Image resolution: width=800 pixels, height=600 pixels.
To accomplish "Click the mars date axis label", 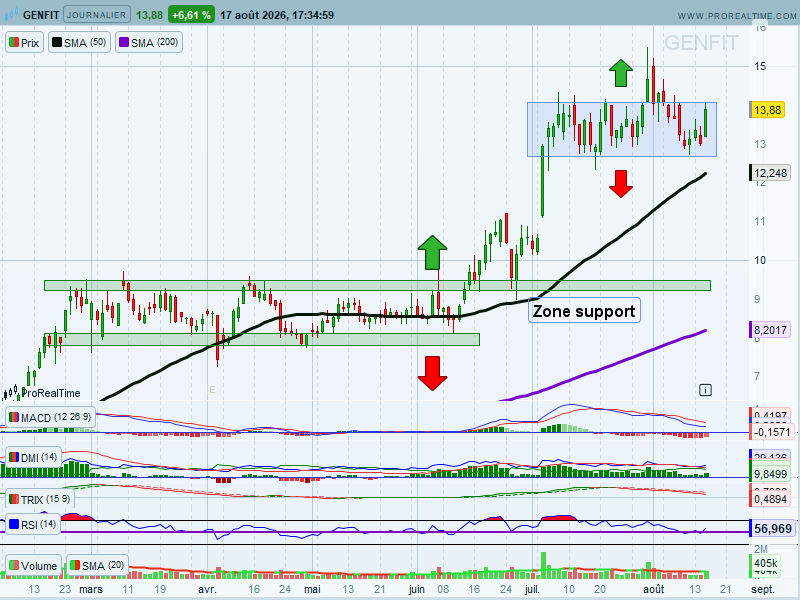I will [91, 589].
